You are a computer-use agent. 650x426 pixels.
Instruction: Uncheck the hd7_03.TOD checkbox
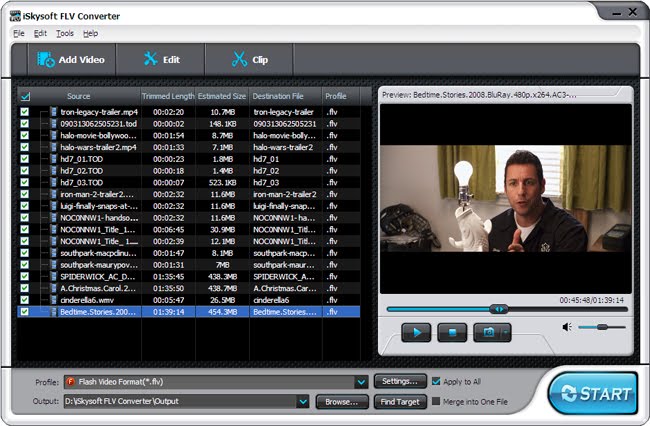(24, 182)
